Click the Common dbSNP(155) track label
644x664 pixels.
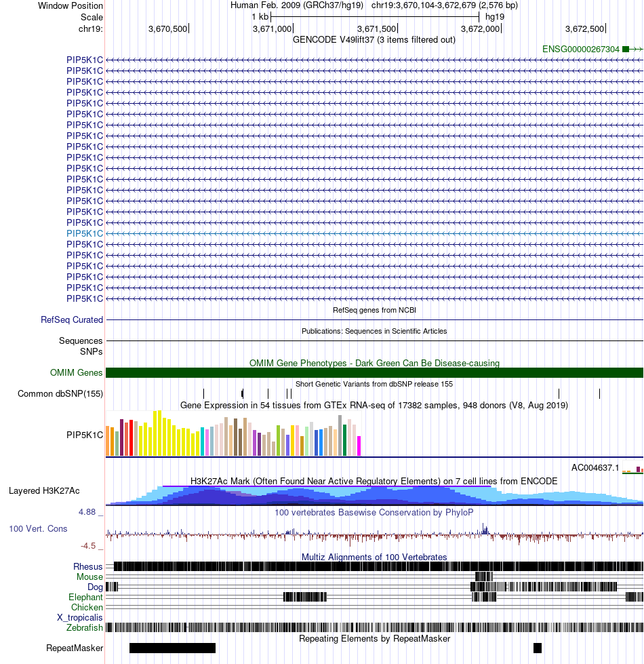(x=60, y=394)
